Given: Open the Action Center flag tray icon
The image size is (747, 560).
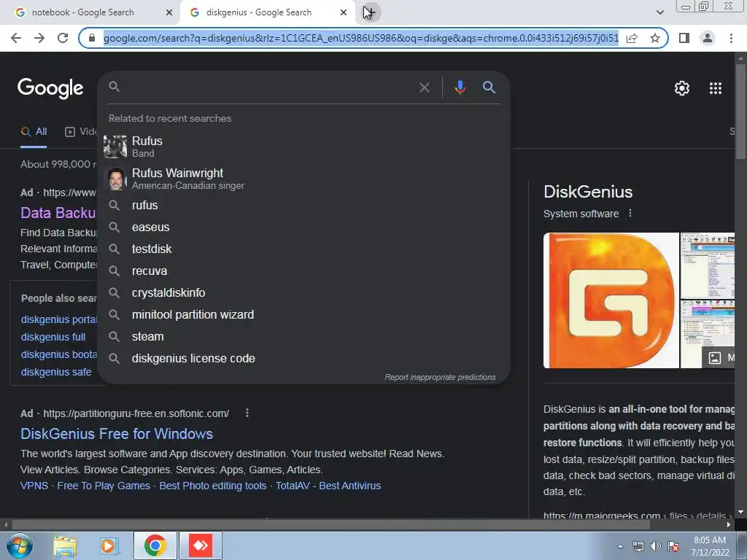Looking at the screenshot, I should (673, 546).
